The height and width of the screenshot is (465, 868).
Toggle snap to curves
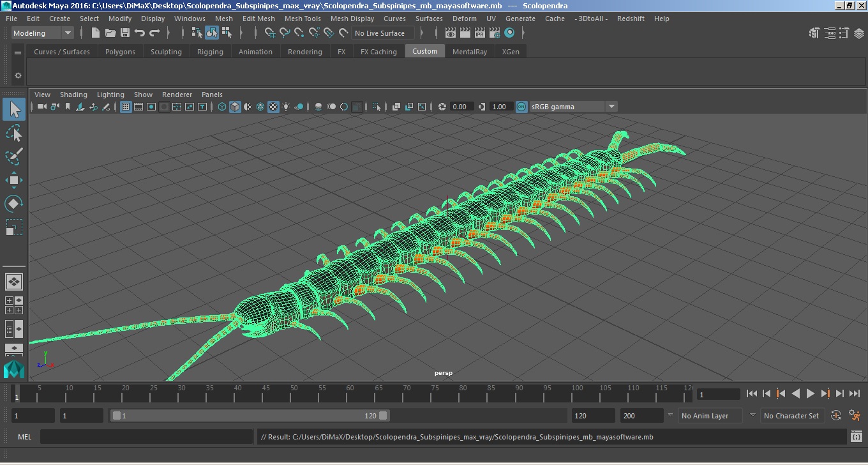coord(285,33)
